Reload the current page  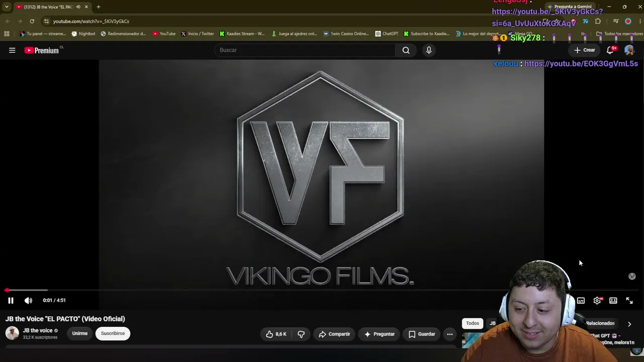32,21
